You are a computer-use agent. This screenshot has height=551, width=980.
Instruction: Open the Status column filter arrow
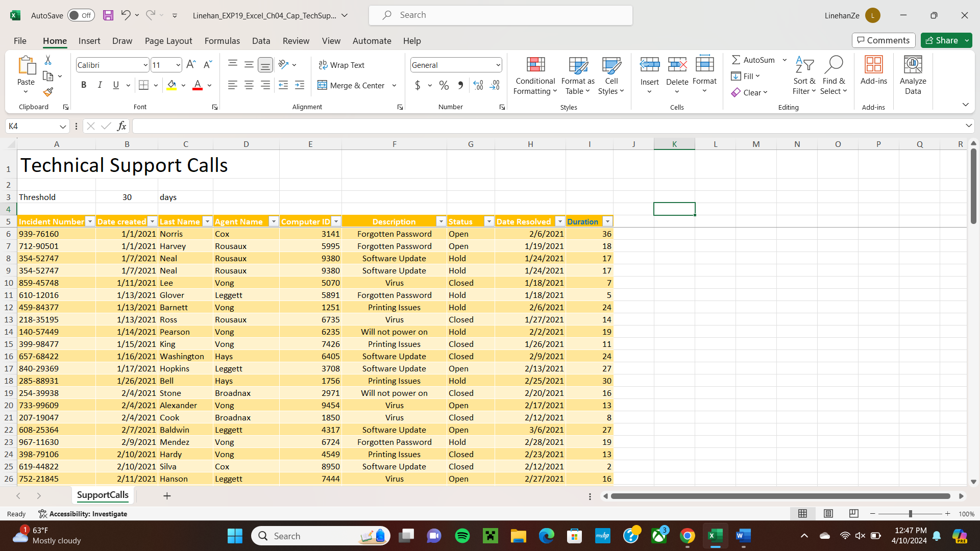tap(489, 221)
